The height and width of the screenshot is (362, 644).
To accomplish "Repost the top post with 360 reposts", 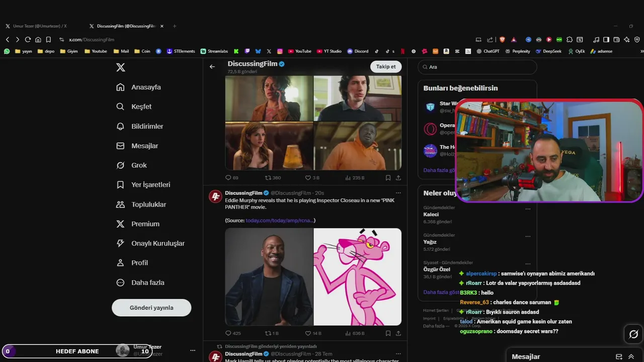I will coord(273,177).
